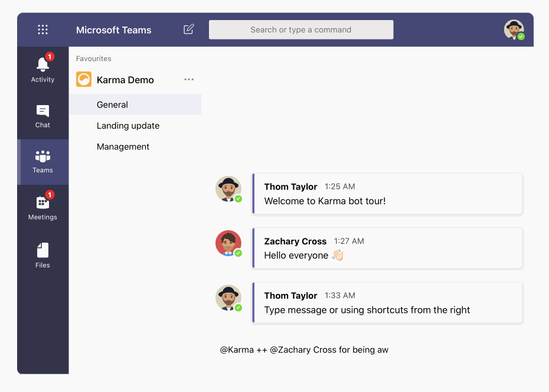Expand Karma Demo more options ellipsis

pos(189,80)
